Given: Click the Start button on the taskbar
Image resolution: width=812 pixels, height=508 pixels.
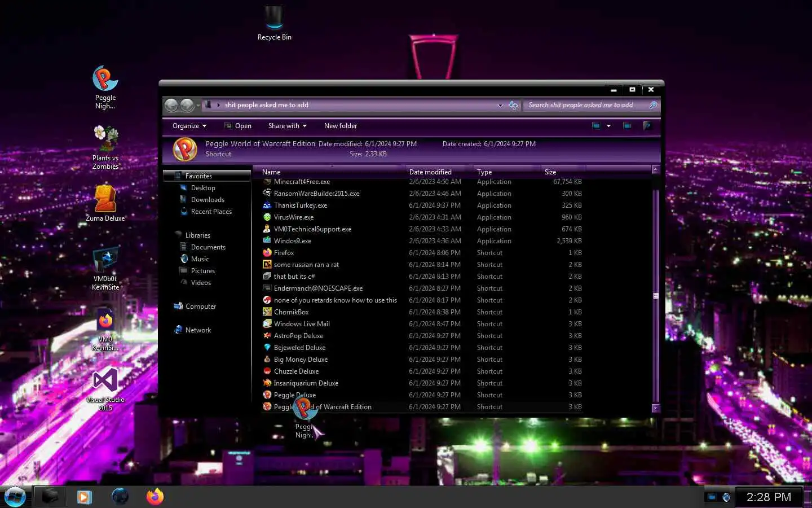Looking at the screenshot, I should [x=15, y=497].
